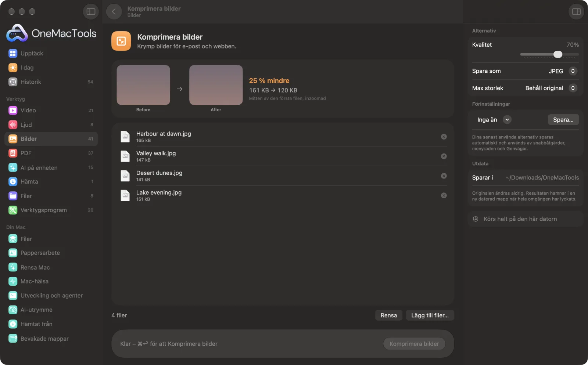This screenshot has height=365, width=588.
Task: Remove Valley walk.jpg from list
Action: point(444,156)
